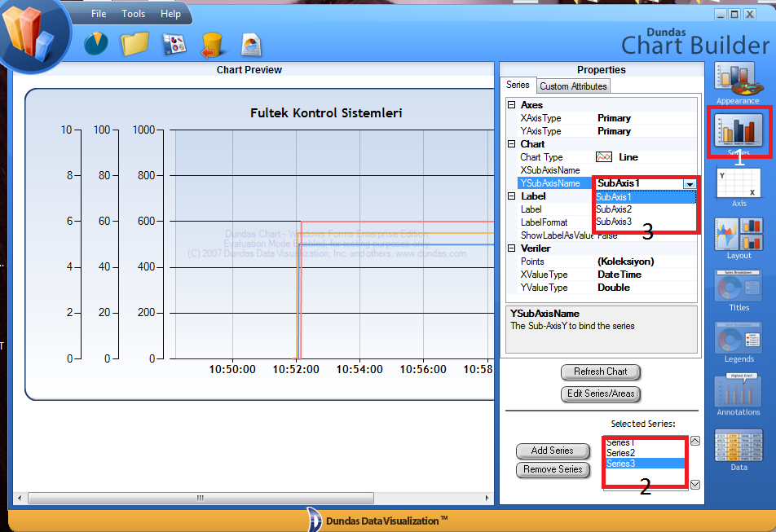Click the database cylinder toolbar icon
The width and height of the screenshot is (776, 532).
tap(212, 44)
